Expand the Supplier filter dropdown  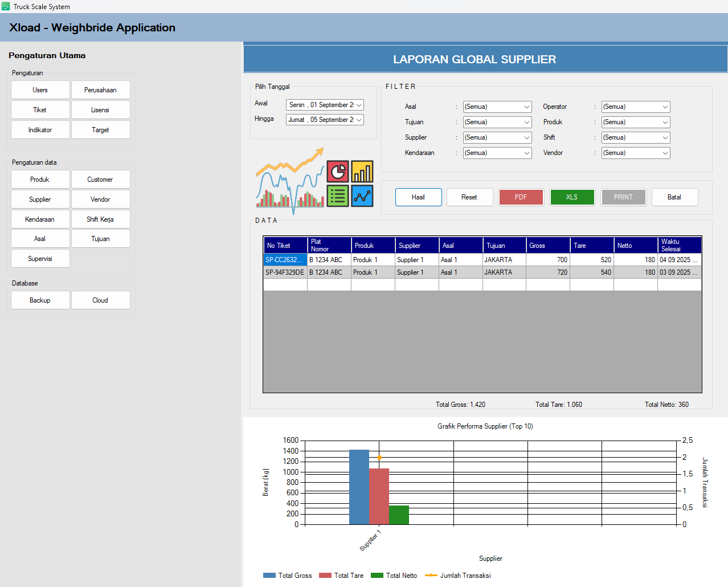[x=527, y=137]
